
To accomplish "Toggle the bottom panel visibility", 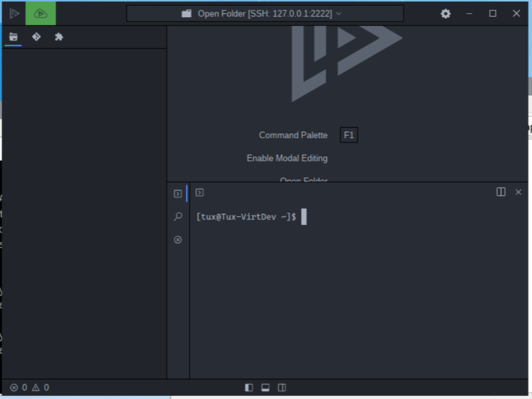I will pyautogui.click(x=265, y=387).
